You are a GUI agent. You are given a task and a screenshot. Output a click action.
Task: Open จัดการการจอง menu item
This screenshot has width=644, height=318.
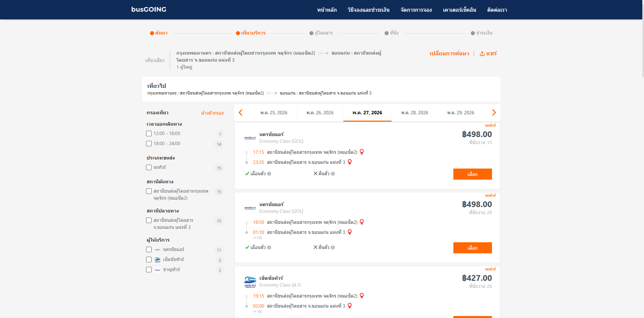[x=416, y=10]
